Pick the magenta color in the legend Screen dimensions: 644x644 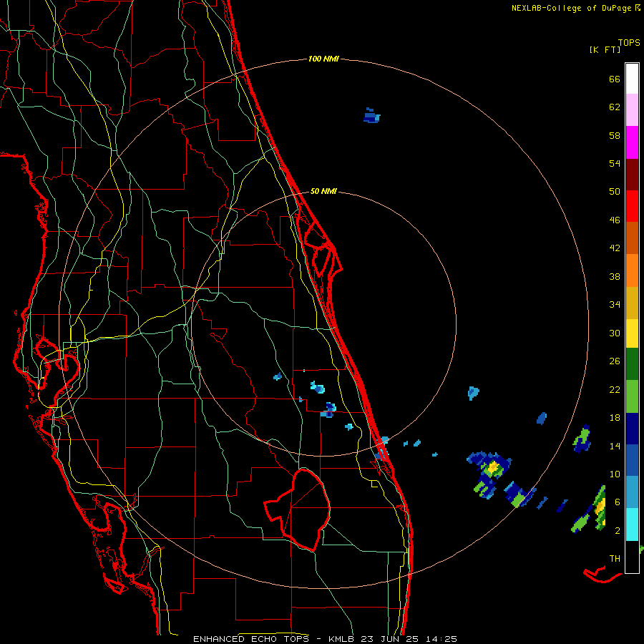coord(632,142)
